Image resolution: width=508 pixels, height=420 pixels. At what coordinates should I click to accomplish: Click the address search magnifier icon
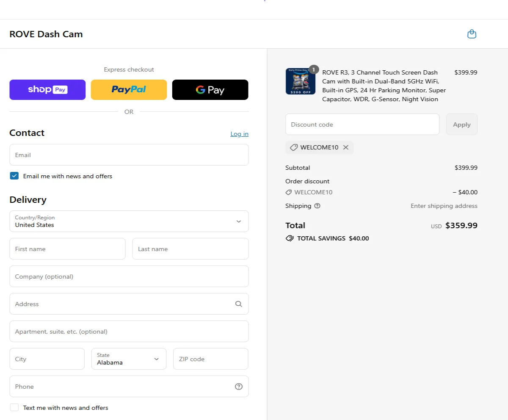239,304
